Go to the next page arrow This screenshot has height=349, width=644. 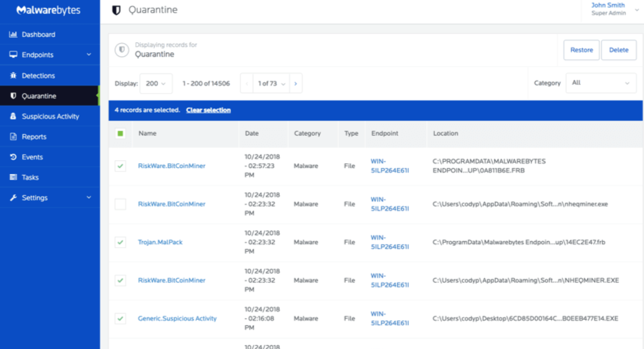coord(296,83)
